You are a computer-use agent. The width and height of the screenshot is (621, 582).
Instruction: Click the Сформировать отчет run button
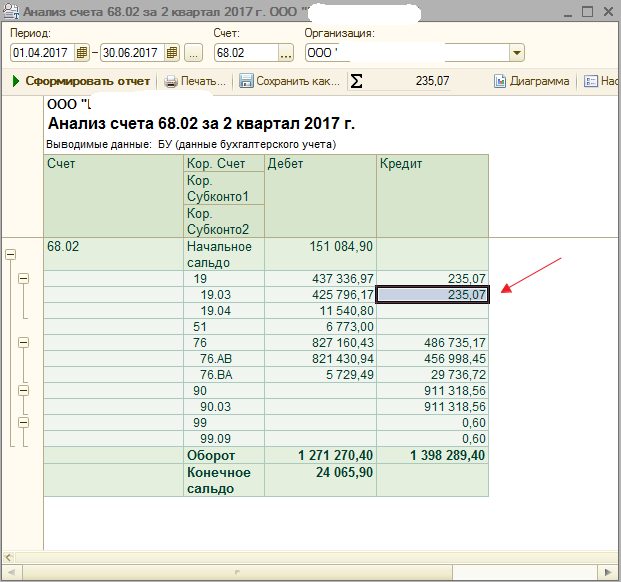click(82, 81)
